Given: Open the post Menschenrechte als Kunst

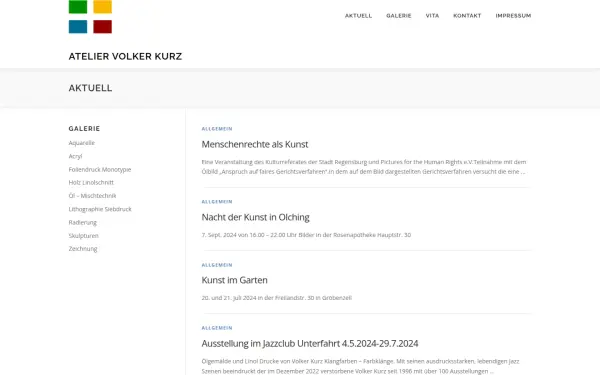Looking at the screenshot, I should point(255,144).
